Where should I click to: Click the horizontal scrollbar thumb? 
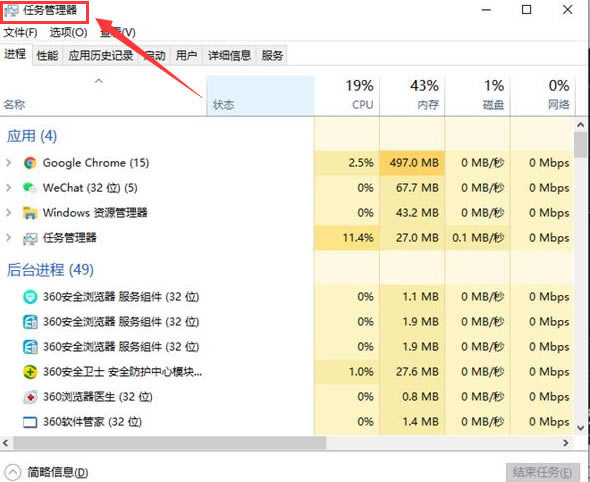[170, 443]
